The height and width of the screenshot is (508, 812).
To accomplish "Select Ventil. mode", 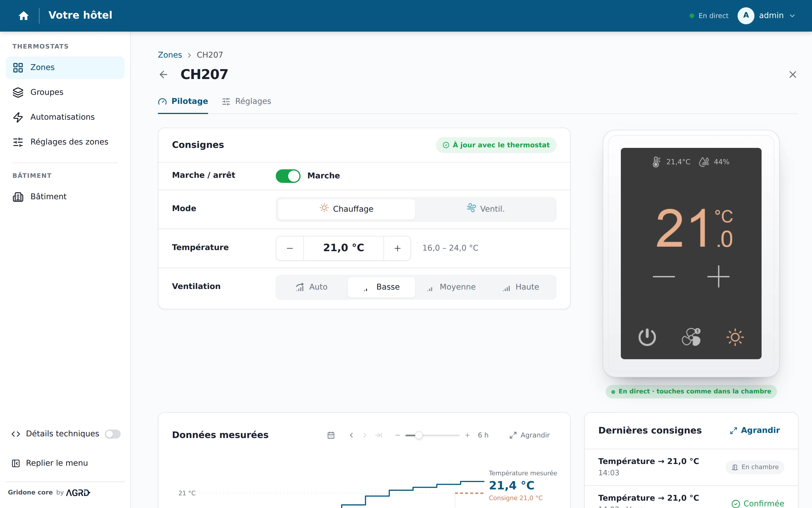I will pos(486,209).
